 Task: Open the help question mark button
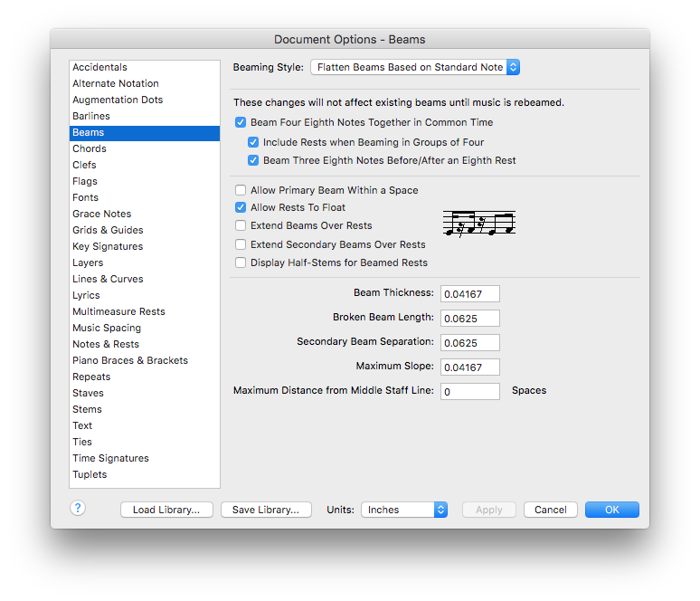point(78,508)
